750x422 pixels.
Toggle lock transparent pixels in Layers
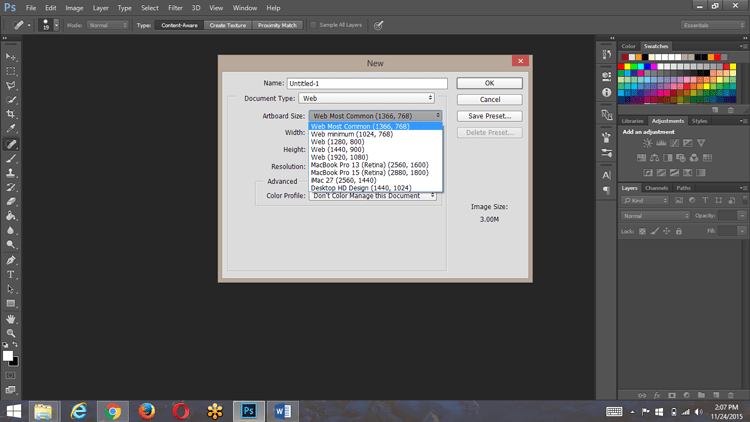(642, 231)
